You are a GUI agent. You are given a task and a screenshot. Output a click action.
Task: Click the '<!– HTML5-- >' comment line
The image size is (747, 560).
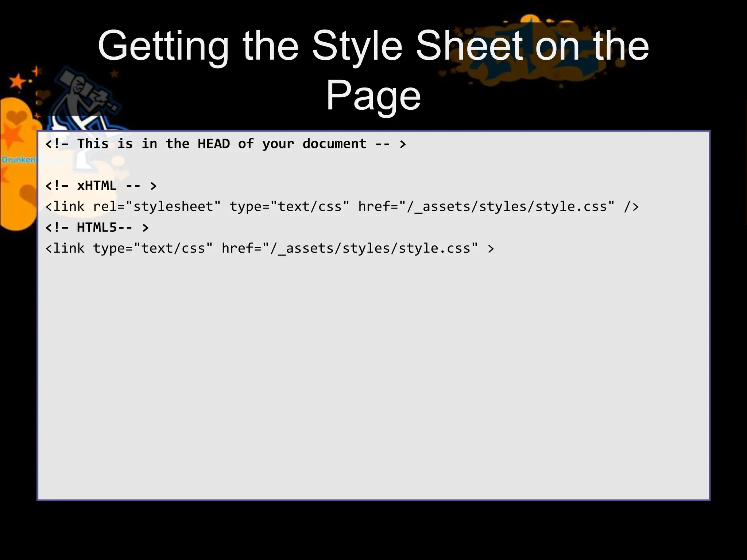click(x=97, y=227)
